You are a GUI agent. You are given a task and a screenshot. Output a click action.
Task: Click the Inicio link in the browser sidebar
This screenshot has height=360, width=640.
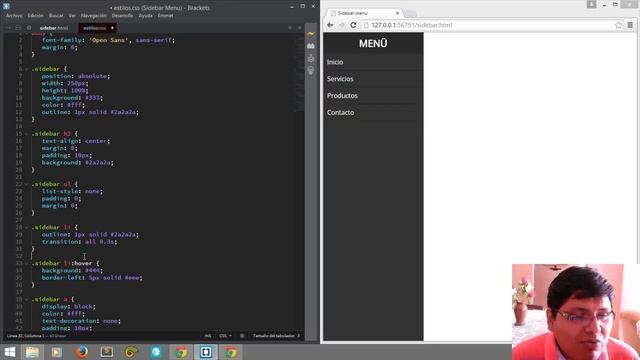(335, 62)
